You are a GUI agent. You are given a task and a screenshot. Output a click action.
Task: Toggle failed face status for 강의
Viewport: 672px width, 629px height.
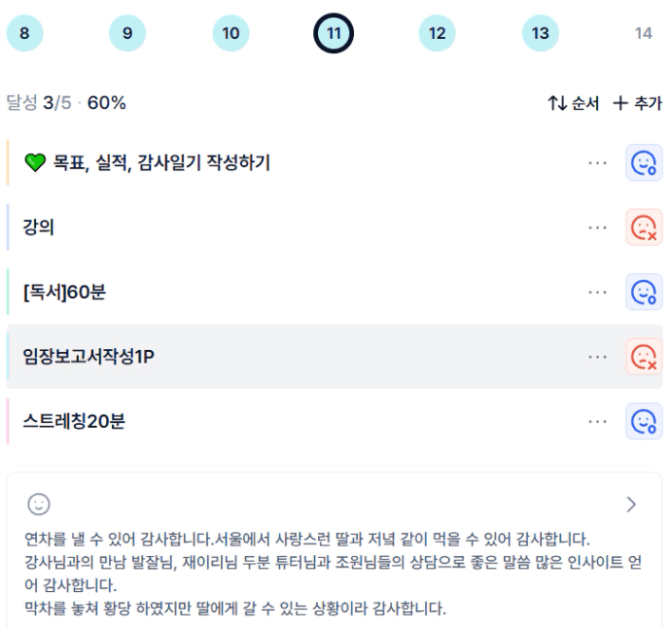pyautogui.click(x=643, y=227)
